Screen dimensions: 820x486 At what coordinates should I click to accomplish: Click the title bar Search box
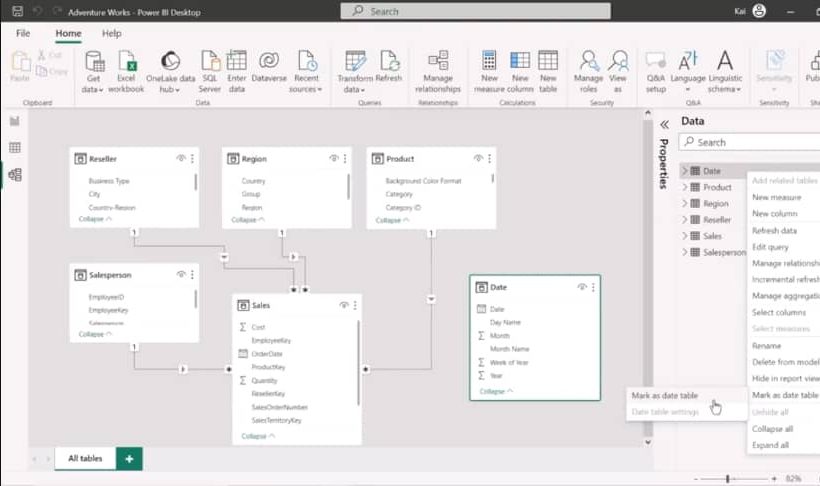pos(475,11)
